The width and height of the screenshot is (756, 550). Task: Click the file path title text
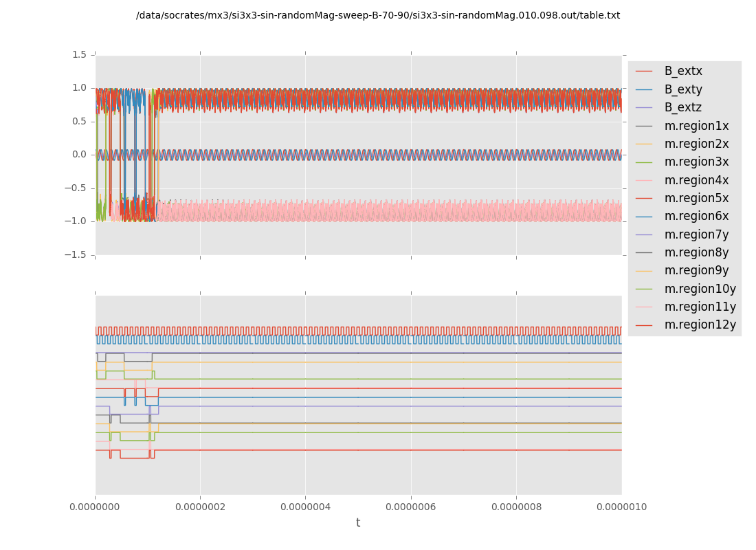point(378,15)
